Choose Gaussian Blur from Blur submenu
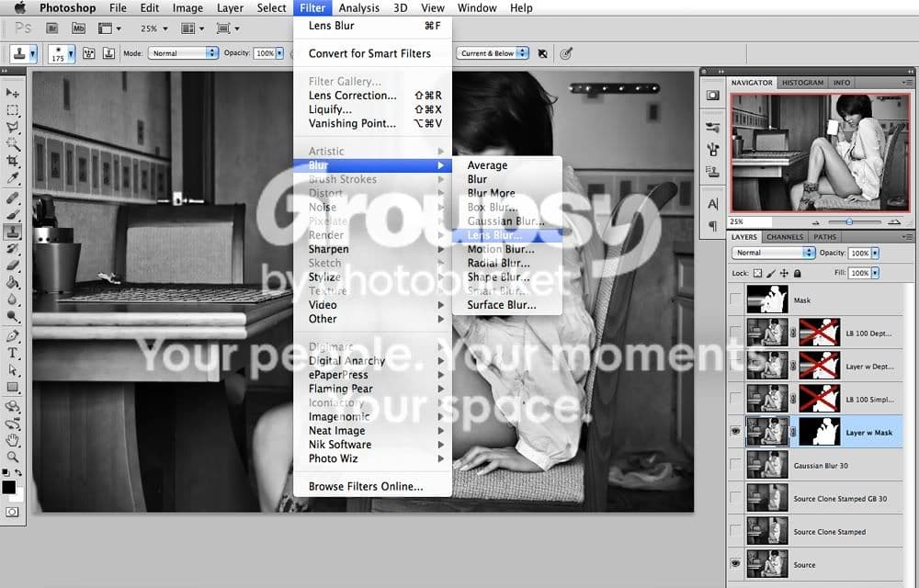The height and width of the screenshot is (588, 919). (506, 220)
